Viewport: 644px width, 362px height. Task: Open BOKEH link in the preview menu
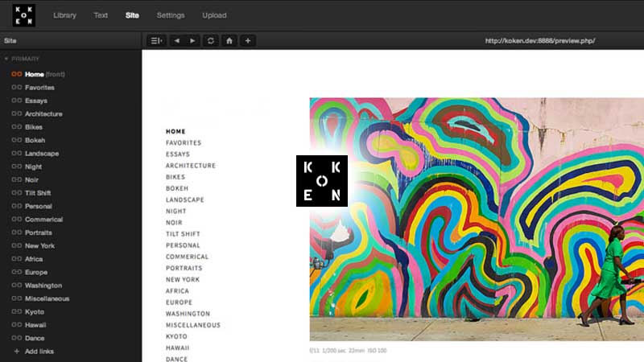click(x=177, y=188)
